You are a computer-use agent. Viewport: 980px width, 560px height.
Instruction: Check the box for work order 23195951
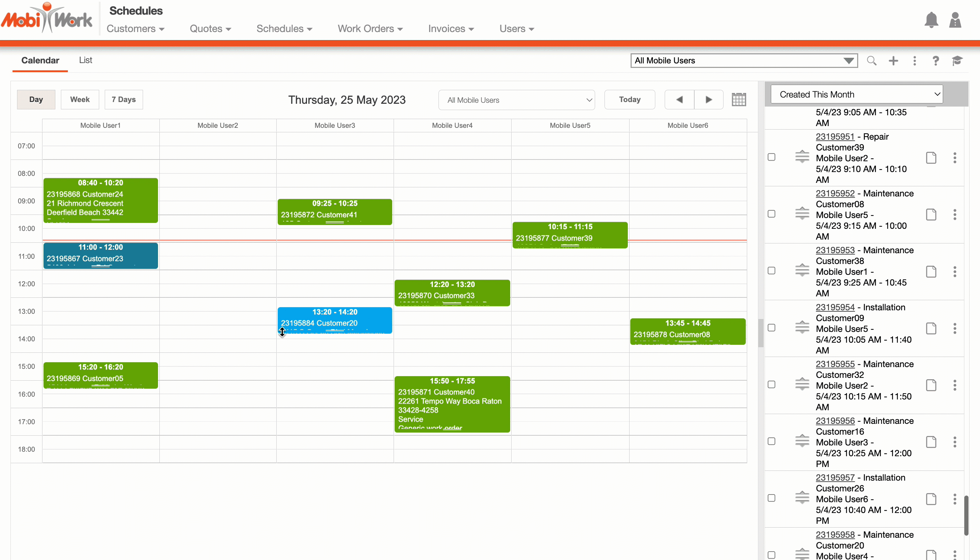tap(771, 157)
